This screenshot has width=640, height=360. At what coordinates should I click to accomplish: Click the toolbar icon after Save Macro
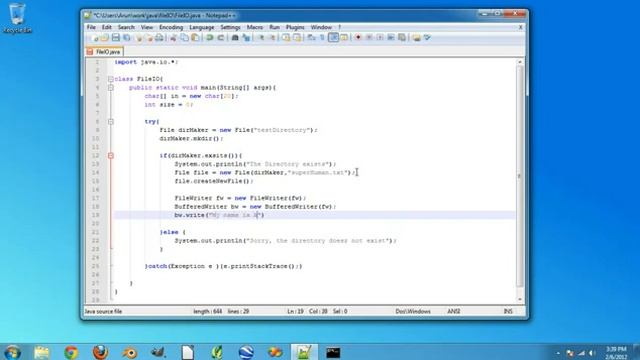tap(416, 38)
